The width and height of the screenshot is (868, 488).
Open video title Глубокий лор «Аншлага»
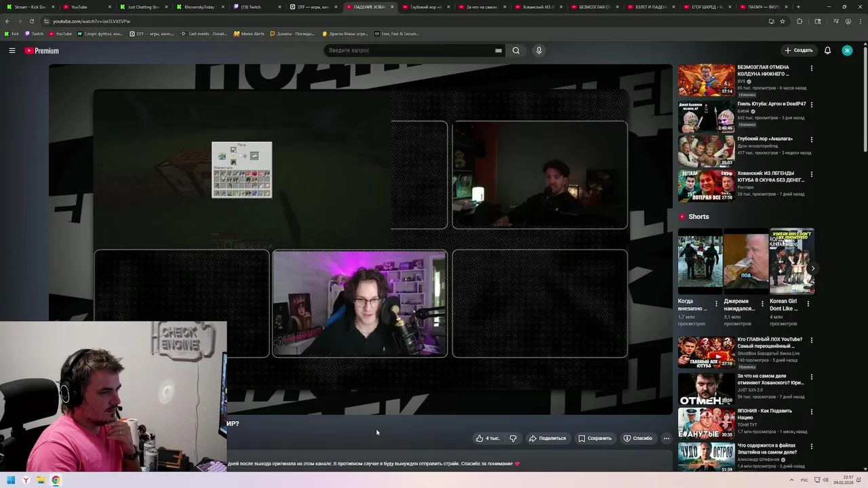click(x=765, y=139)
